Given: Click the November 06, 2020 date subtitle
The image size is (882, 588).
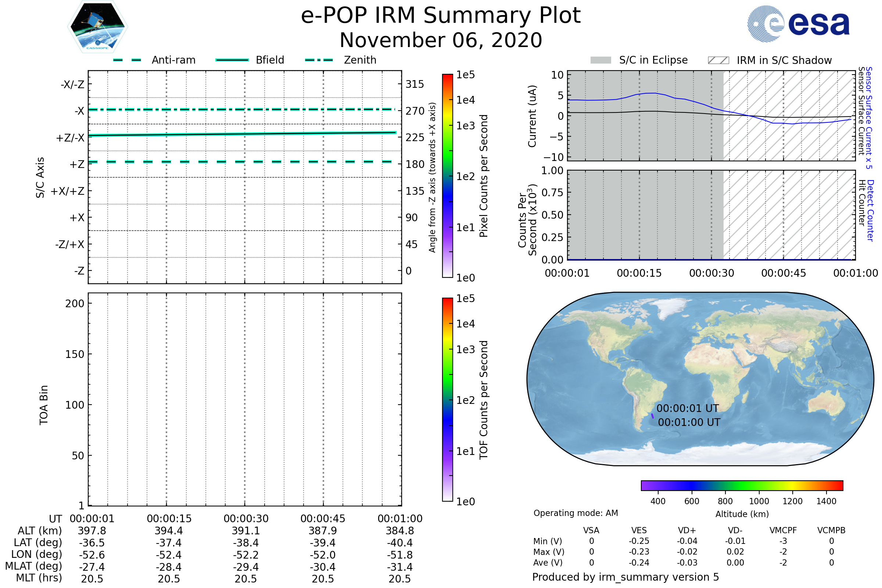Looking at the screenshot, I should (x=441, y=40).
